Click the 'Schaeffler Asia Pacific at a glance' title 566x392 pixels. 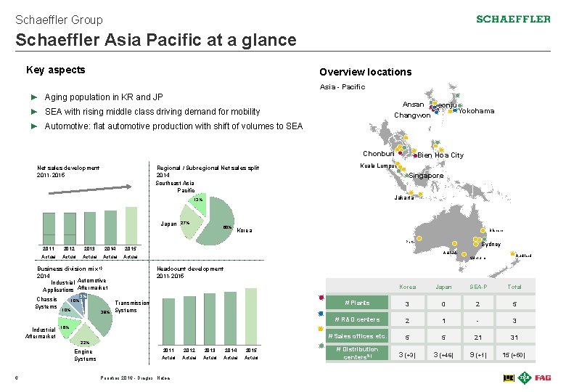click(156, 40)
